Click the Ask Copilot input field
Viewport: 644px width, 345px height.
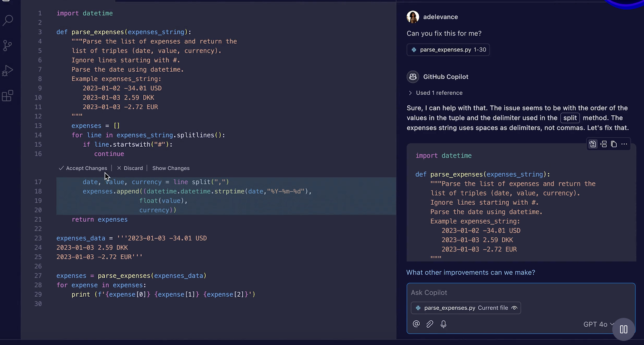point(519,293)
